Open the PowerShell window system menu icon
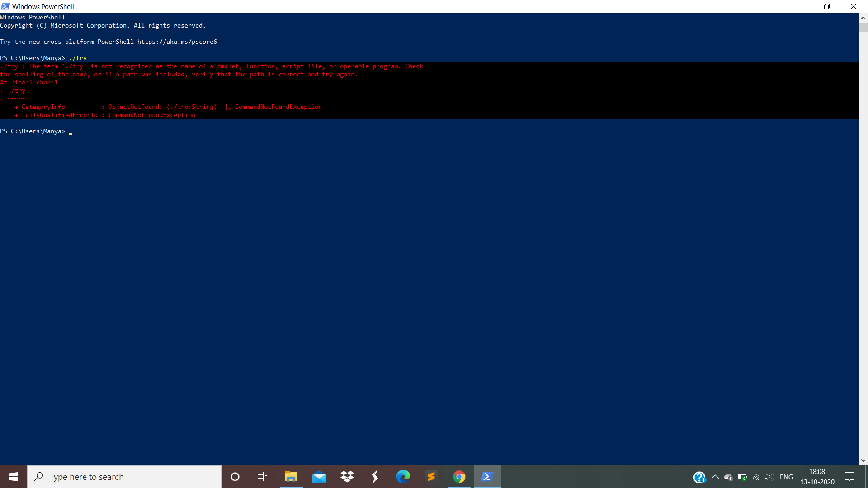 click(x=5, y=6)
